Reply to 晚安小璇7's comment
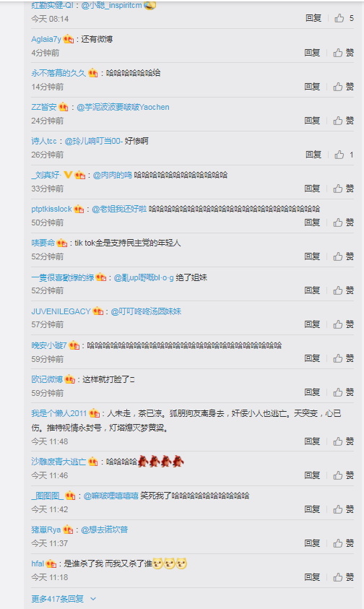Viewport: 364px width, 609px height. pyautogui.click(x=312, y=358)
